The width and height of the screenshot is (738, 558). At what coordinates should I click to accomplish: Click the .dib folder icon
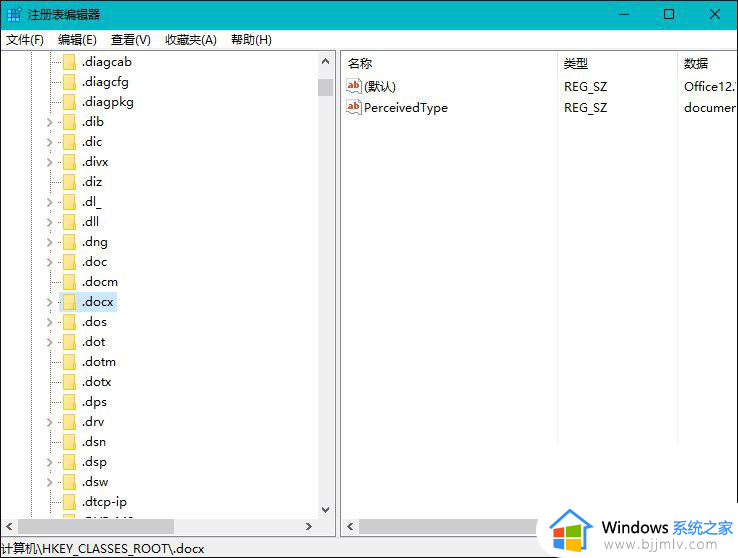coord(69,122)
